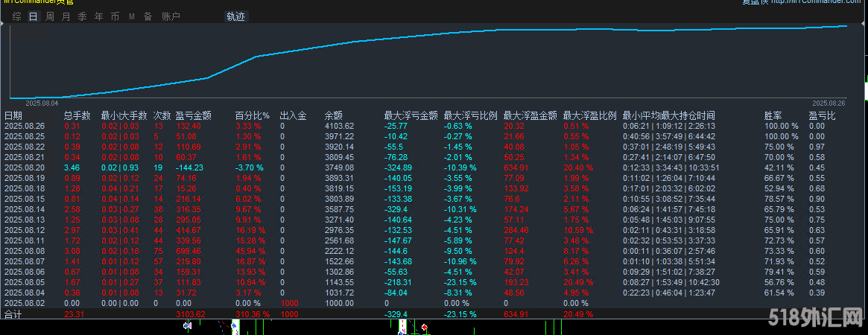
Task: Toggle the 轨迹 trajectory button
Action: click(235, 16)
